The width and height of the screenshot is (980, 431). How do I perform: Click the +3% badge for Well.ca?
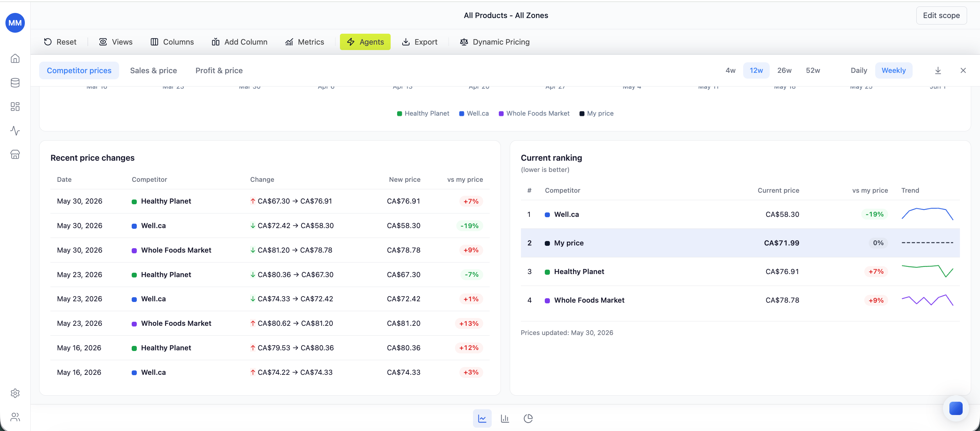click(471, 372)
